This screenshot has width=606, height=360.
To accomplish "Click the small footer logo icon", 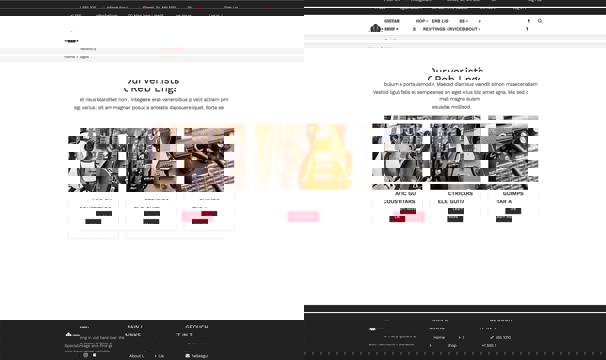I will (68, 334).
